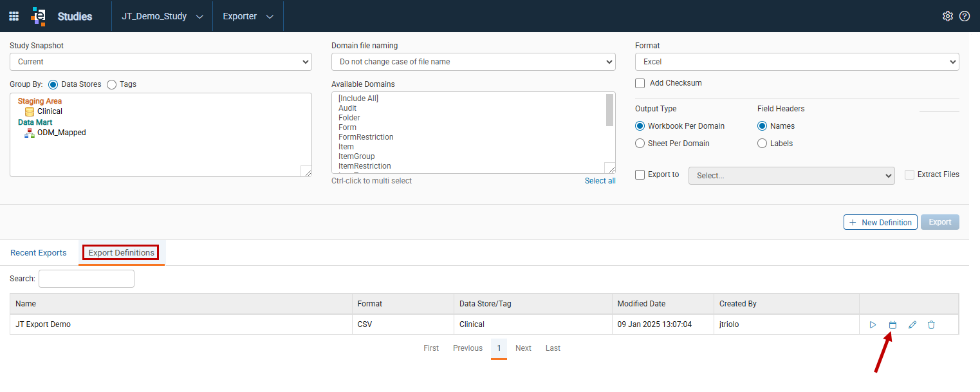Viewport: 980px width, 392px height.
Task: Open Export to Select... dropdown
Action: pos(791,176)
